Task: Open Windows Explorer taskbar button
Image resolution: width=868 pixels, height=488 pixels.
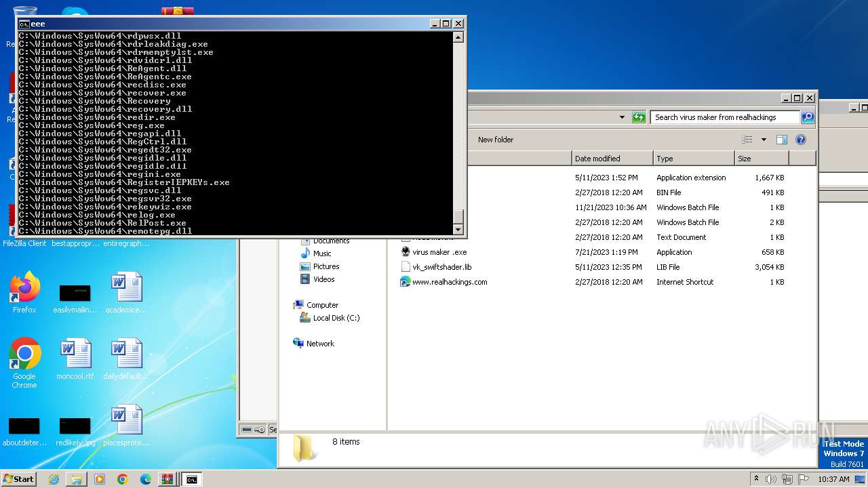Action: pos(77,479)
